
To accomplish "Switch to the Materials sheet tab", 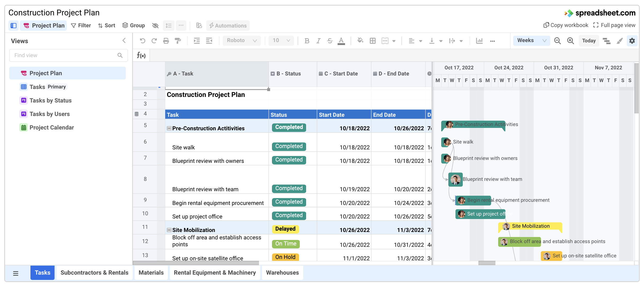I will click(151, 272).
